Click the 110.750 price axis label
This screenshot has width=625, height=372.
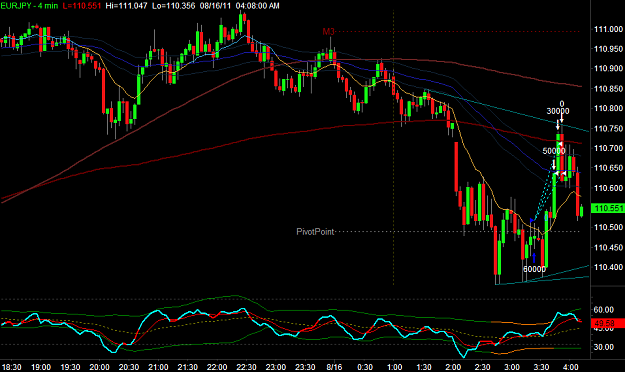pos(608,128)
